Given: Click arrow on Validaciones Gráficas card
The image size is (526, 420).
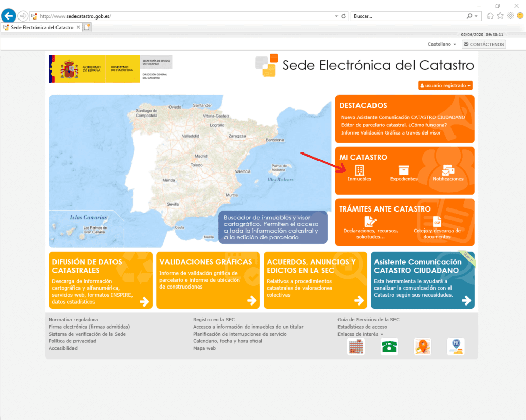Looking at the screenshot, I should [252, 300].
